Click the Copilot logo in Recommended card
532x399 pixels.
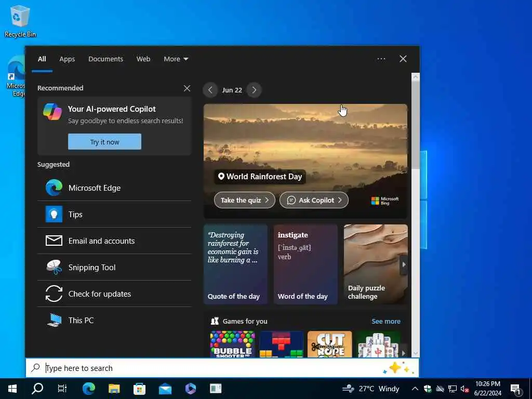(x=52, y=111)
